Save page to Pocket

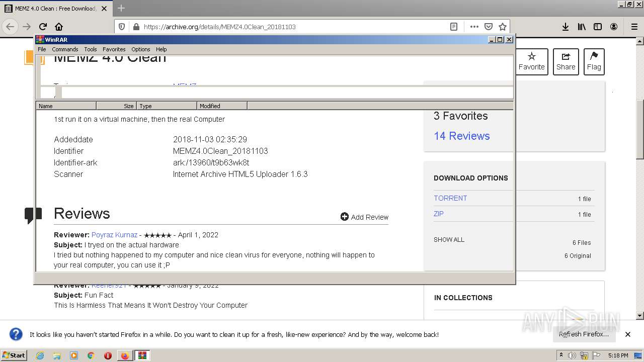tap(489, 27)
